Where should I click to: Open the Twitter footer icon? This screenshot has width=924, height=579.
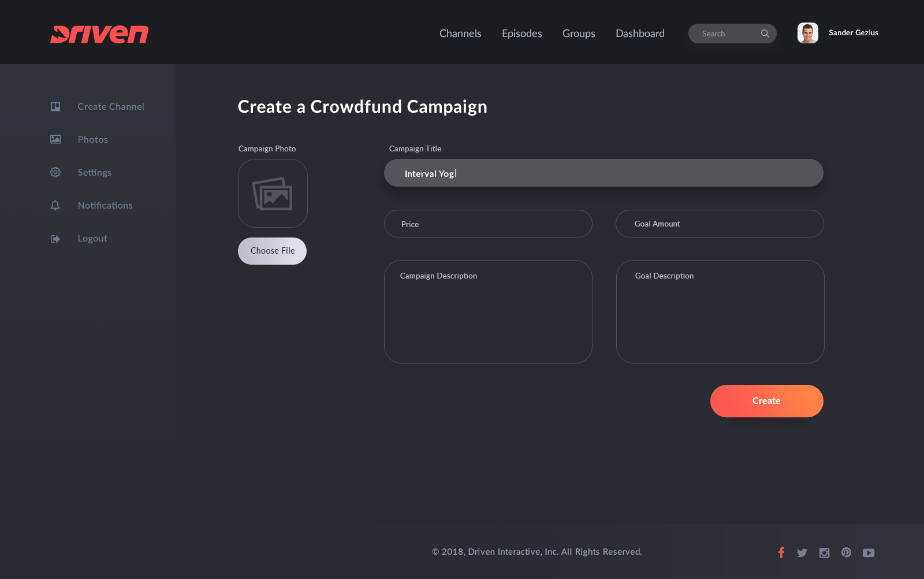[x=802, y=553]
